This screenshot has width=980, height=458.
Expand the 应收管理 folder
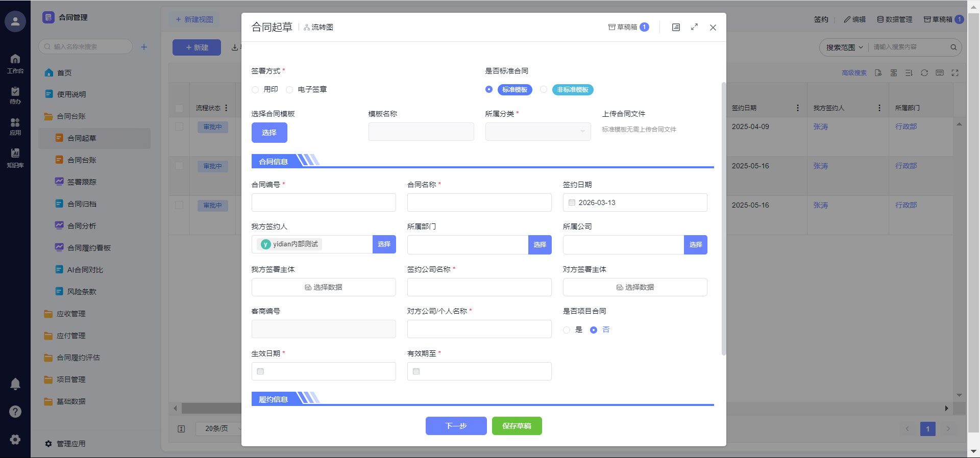point(71,314)
